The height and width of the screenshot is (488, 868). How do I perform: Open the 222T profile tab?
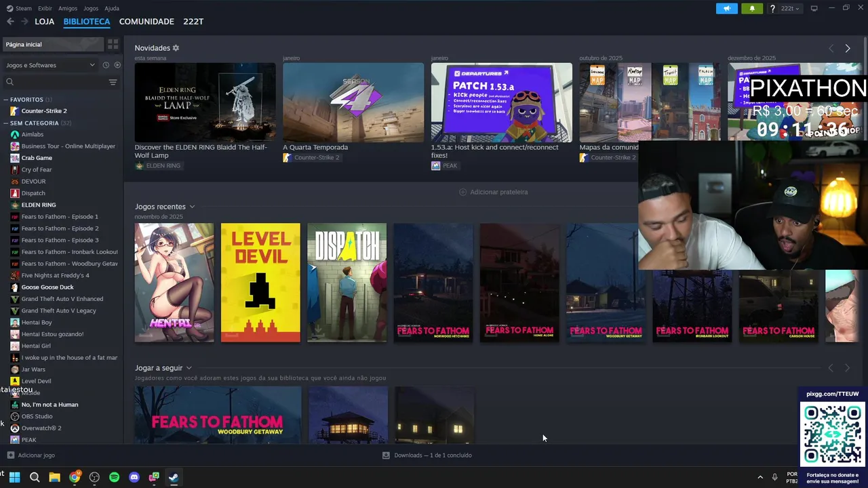(x=193, y=22)
